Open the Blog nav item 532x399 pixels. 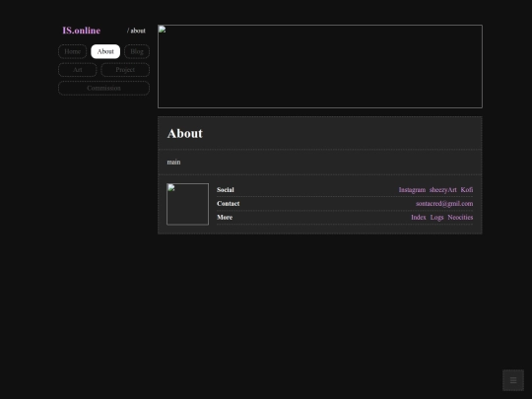(x=137, y=51)
